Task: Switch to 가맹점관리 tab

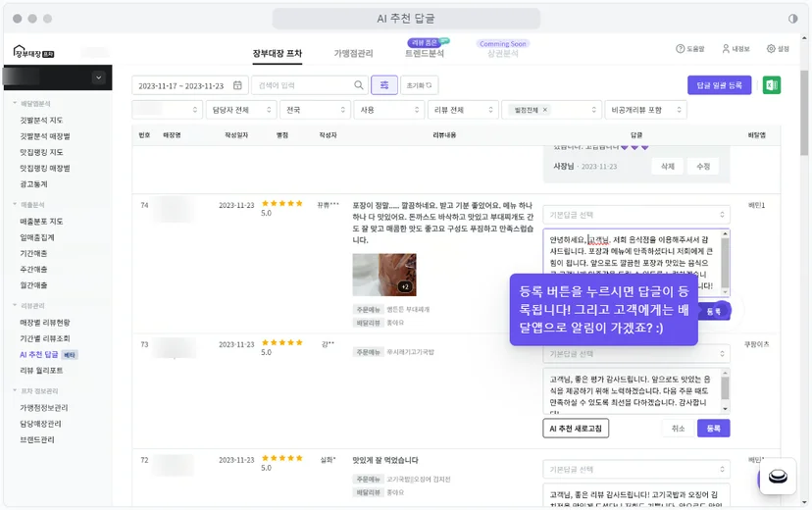Action: click(353, 53)
